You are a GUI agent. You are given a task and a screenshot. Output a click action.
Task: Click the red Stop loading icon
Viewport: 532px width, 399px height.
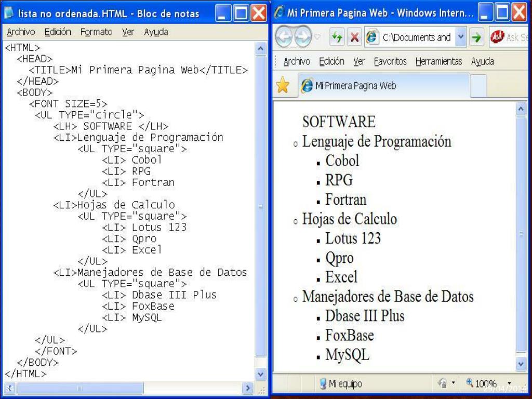point(354,37)
